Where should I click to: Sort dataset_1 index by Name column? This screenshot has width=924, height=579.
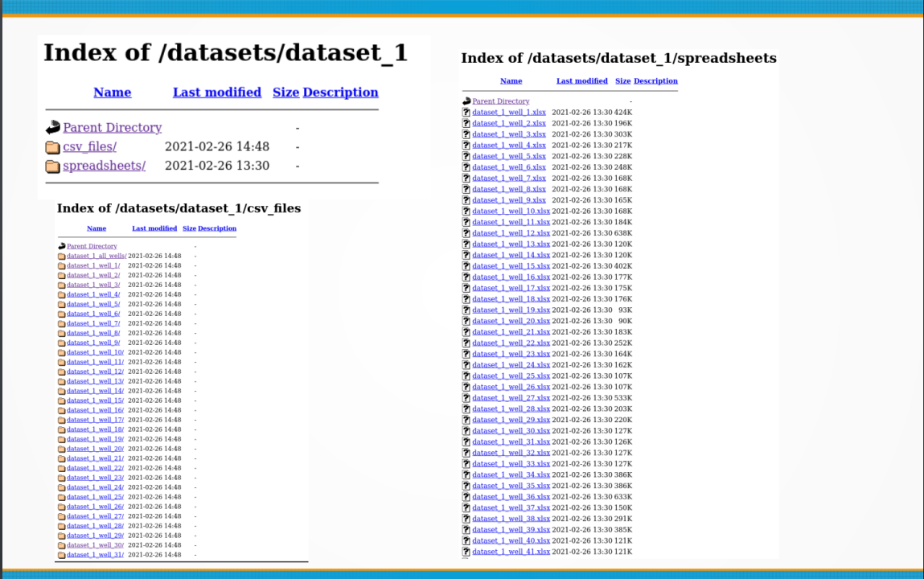click(x=112, y=92)
